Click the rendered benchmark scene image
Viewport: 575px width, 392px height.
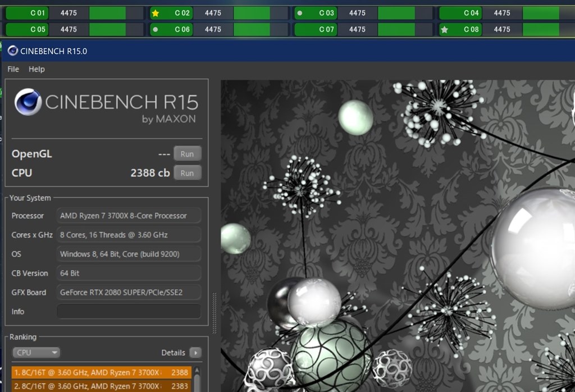tap(398, 236)
